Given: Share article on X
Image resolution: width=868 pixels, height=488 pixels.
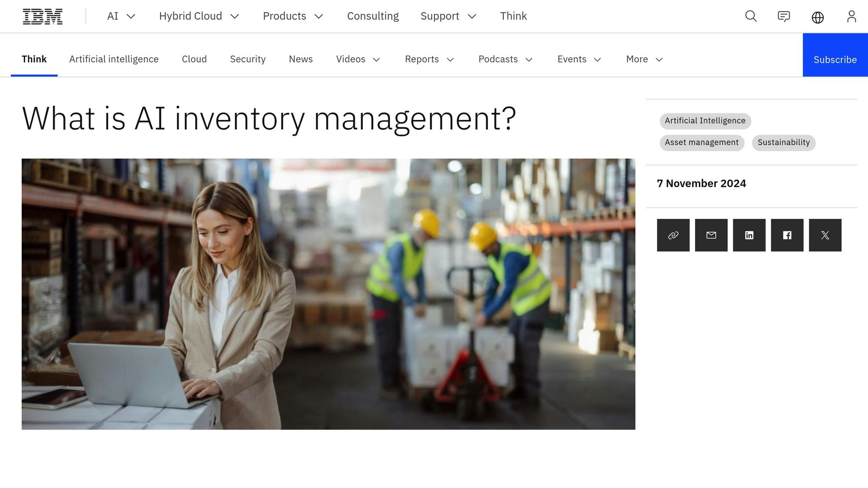Looking at the screenshot, I should pyautogui.click(x=825, y=235).
